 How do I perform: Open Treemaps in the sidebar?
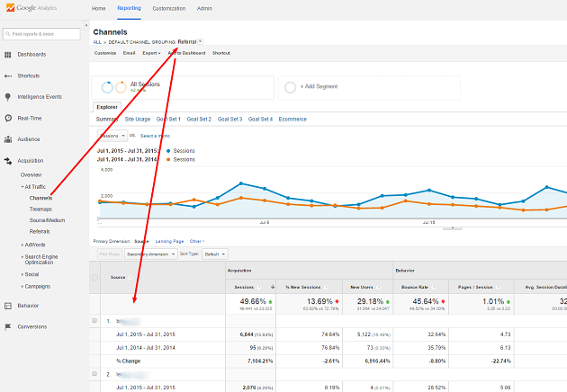pos(40,209)
